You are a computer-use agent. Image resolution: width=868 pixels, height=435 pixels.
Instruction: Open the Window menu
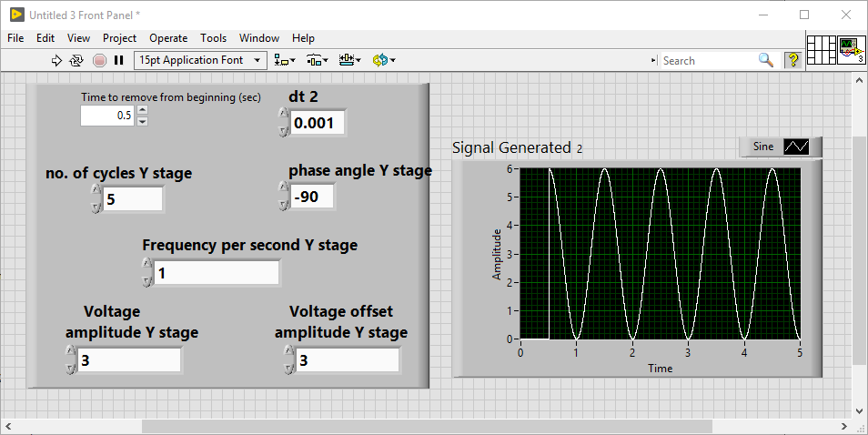pyautogui.click(x=259, y=38)
